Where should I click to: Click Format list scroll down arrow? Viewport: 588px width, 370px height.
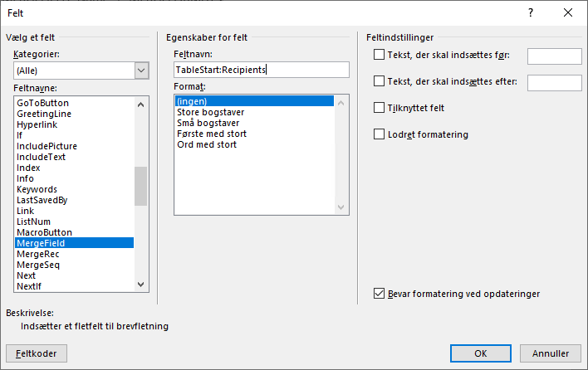[341, 207]
